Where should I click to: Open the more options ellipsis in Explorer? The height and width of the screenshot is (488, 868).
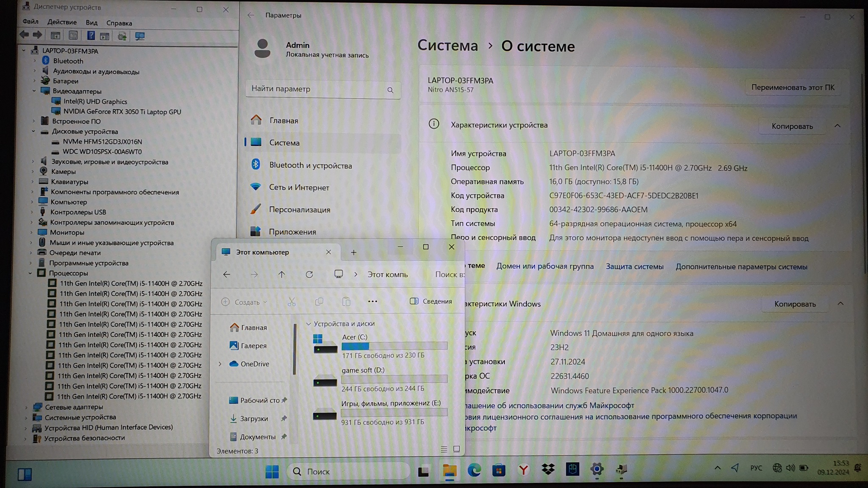[x=372, y=301]
